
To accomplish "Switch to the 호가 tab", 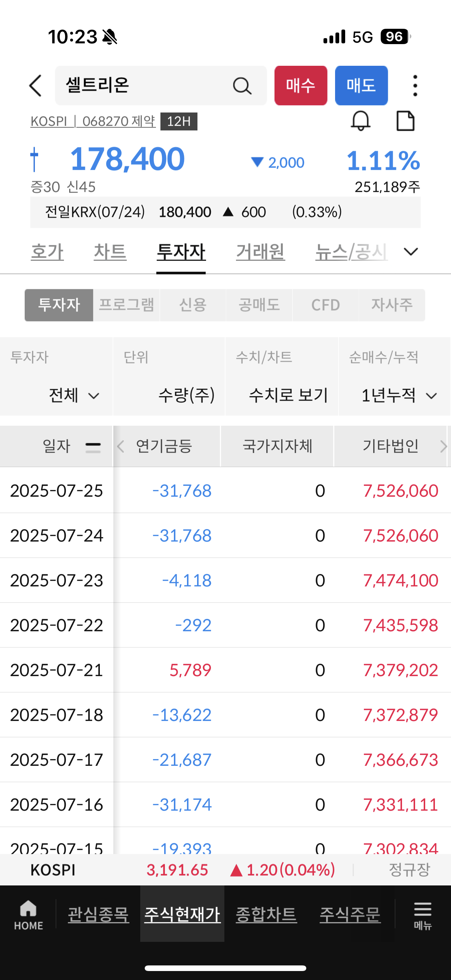I will point(47,252).
